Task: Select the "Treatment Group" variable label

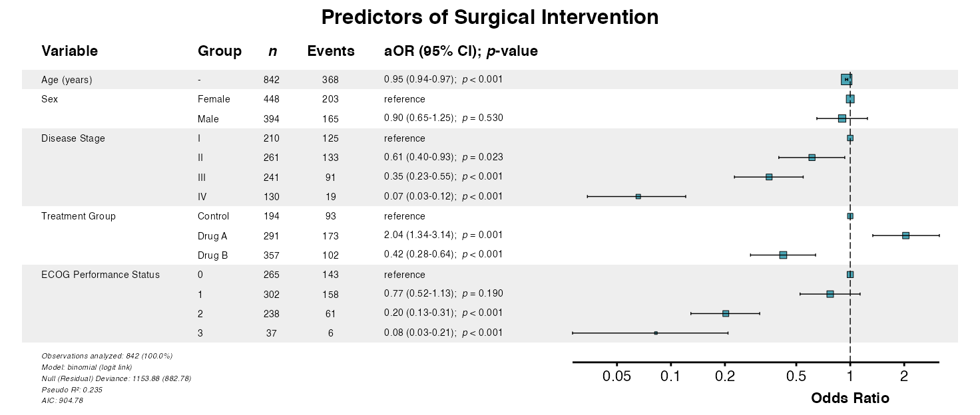Action: [x=79, y=216]
